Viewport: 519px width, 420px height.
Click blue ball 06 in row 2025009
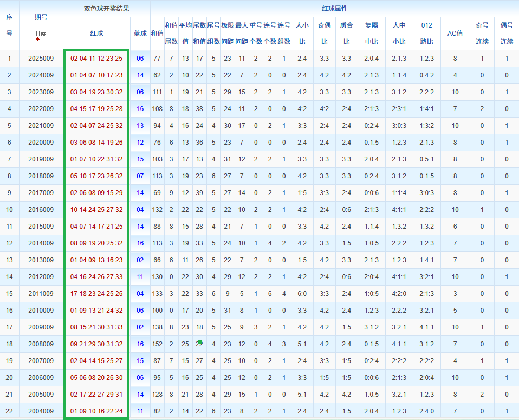pos(140,59)
